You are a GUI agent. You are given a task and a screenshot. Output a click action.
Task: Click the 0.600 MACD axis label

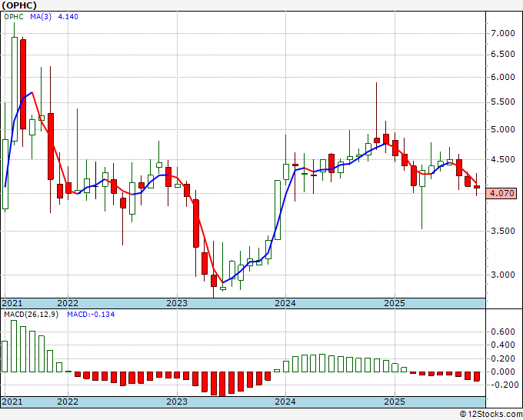[x=503, y=332]
